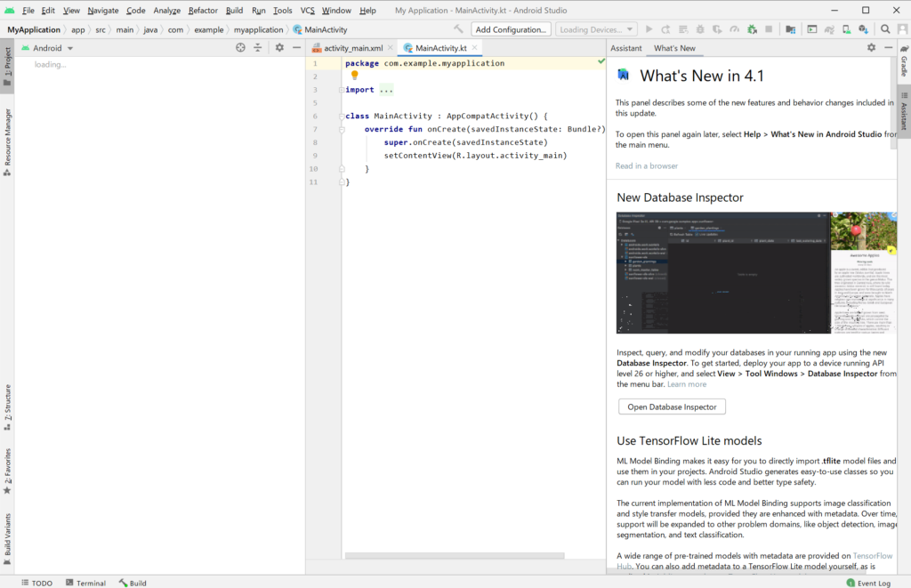Click the Make Project hammer icon
Image resolution: width=911 pixels, height=588 pixels.
458,29
